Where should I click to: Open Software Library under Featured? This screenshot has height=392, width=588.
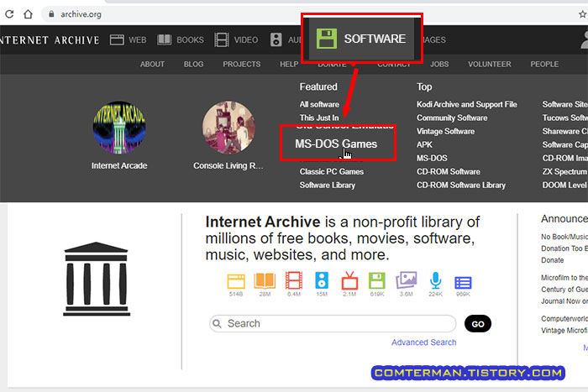(327, 186)
